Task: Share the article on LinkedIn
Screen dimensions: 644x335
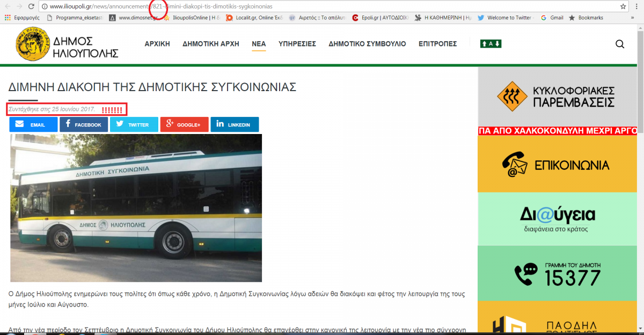Action: point(235,124)
